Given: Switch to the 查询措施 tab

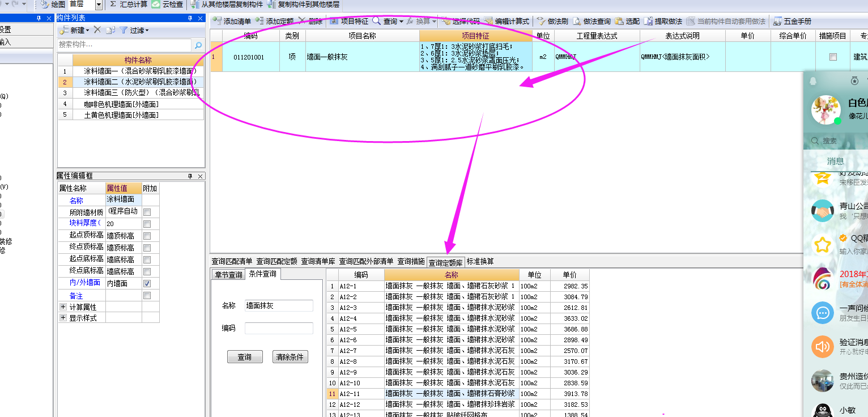Looking at the screenshot, I should [x=411, y=262].
